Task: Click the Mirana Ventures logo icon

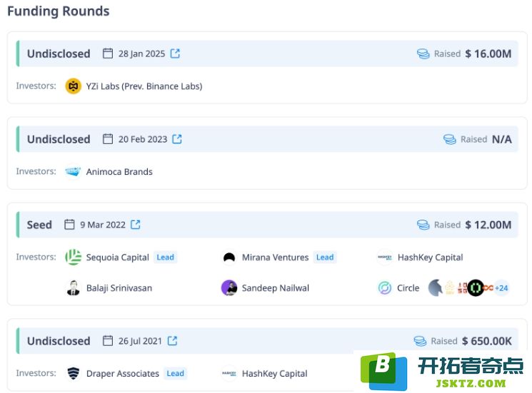Action: (229, 257)
